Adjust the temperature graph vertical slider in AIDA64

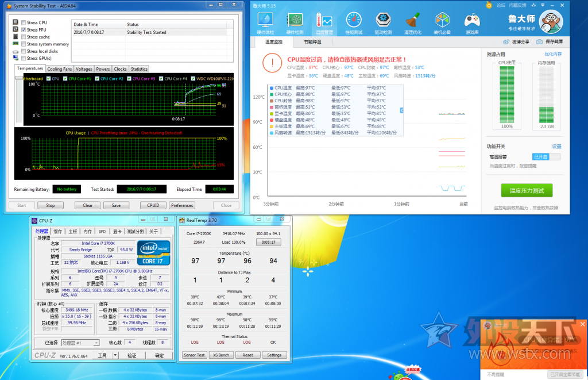18,78
